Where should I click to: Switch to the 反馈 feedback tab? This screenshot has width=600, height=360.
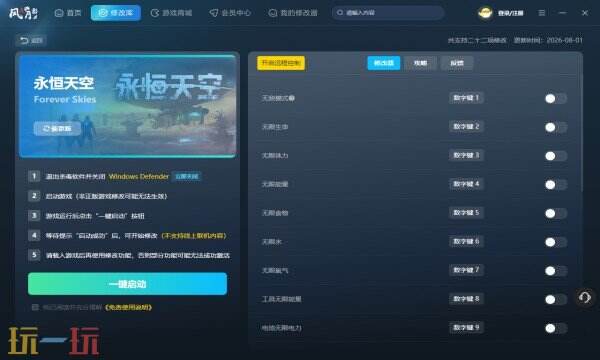(457, 63)
